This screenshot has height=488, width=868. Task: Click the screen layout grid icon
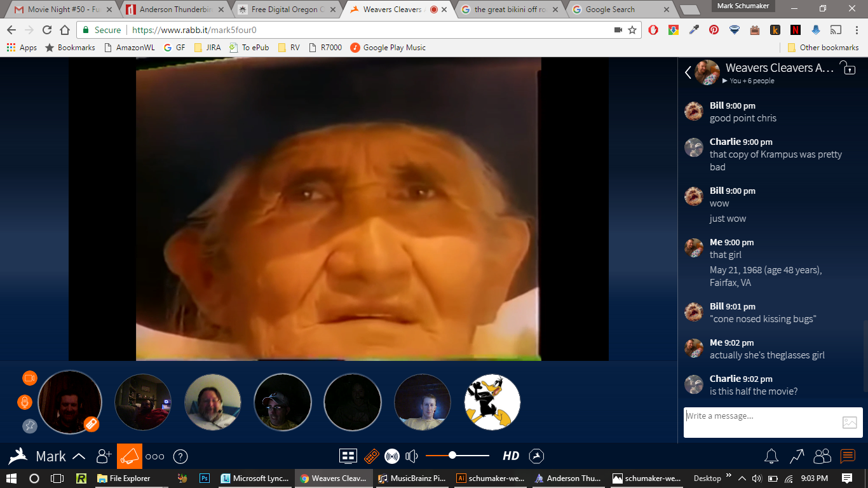click(x=348, y=456)
